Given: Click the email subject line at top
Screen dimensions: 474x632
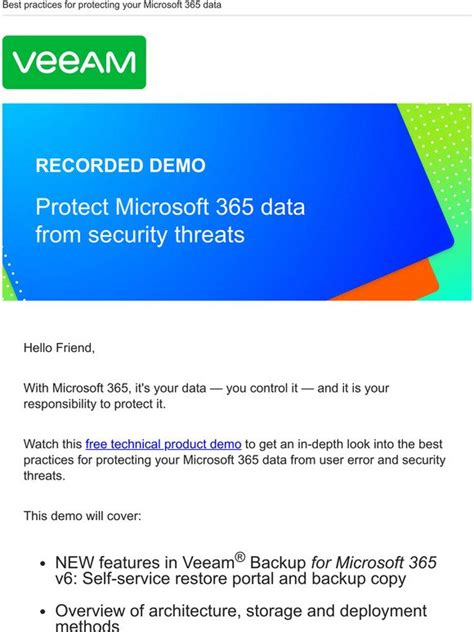Looking at the screenshot, I should (112, 5).
